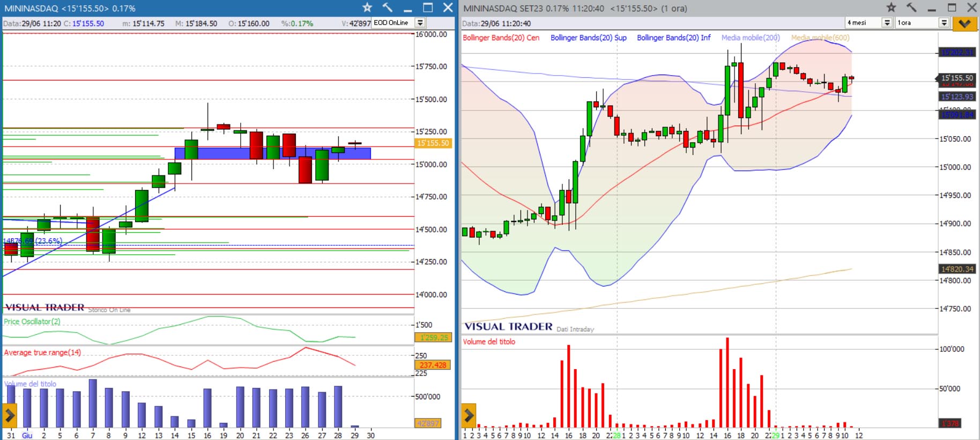980x440 pixels.
Task: Click the 15'123.93 Bollinger value tag
Action: click(957, 97)
